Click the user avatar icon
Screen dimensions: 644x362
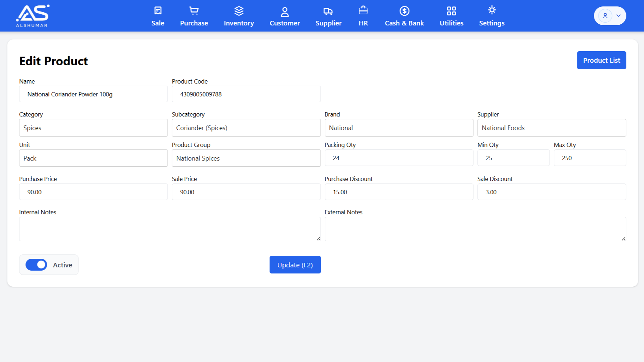(605, 15)
